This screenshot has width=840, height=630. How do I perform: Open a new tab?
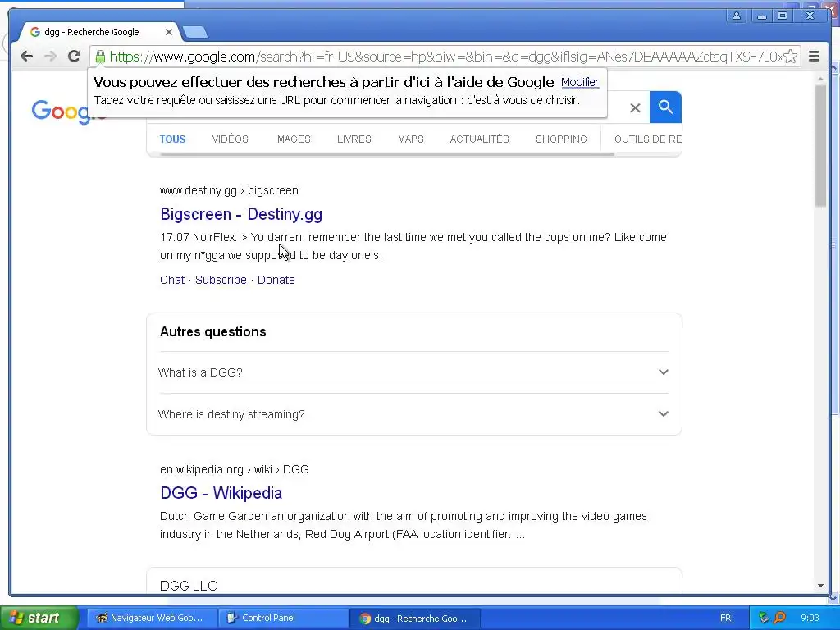click(x=195, y=33)
